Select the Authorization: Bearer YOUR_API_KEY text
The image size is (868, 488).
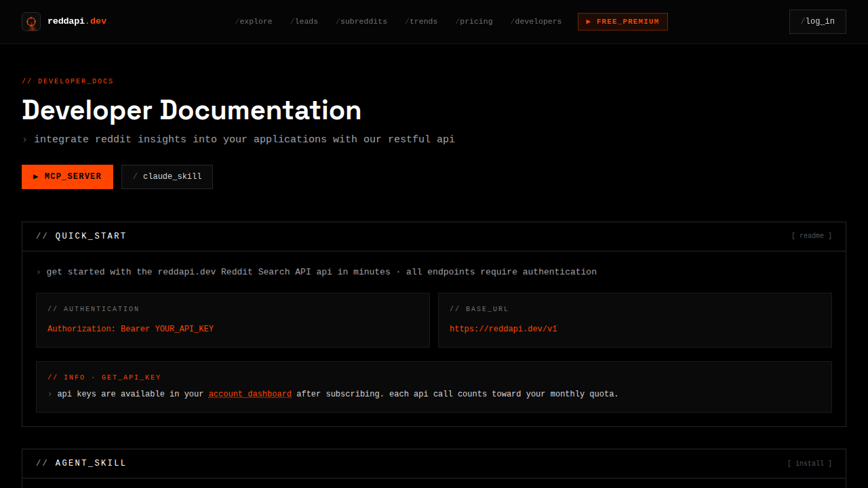130,329
